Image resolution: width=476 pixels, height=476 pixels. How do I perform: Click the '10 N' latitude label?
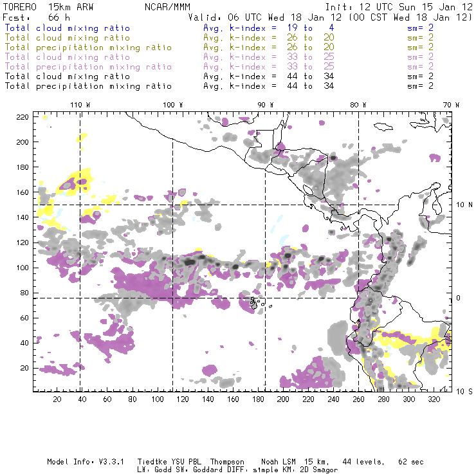pyautogui.click(x=464, y=205)
